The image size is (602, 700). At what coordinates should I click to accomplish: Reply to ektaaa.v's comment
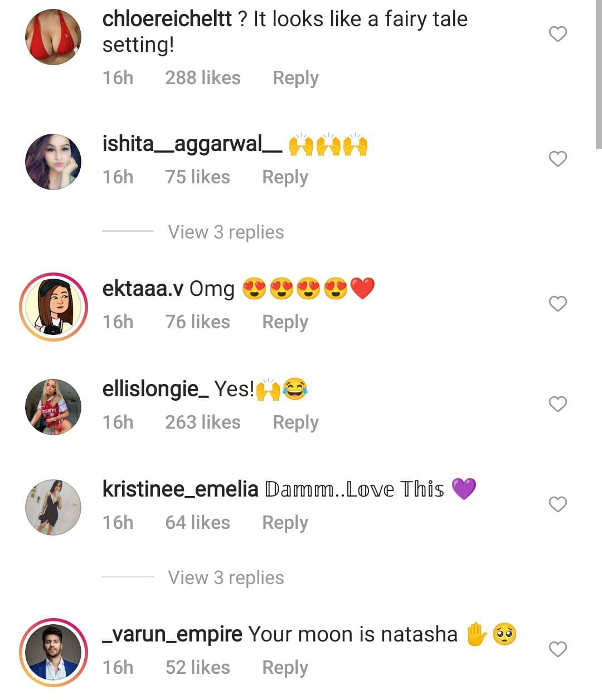coord(285,322)
